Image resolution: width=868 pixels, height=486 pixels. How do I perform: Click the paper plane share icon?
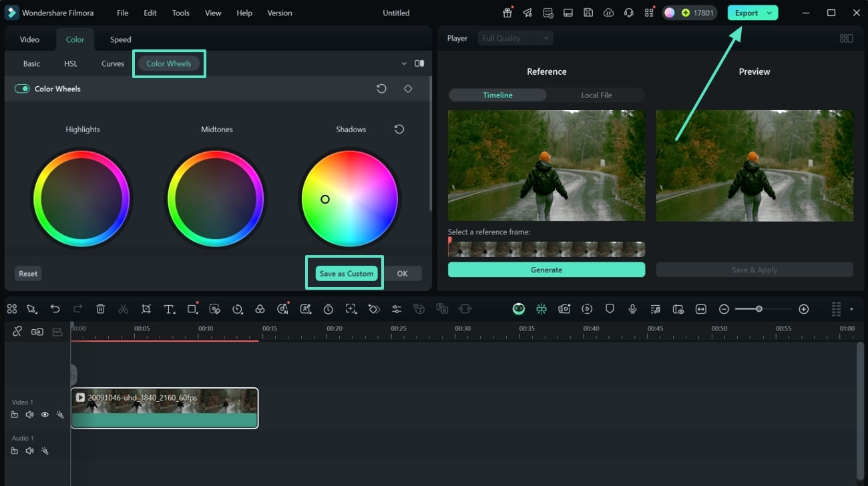pyautogui.click(x=527, y=13)
